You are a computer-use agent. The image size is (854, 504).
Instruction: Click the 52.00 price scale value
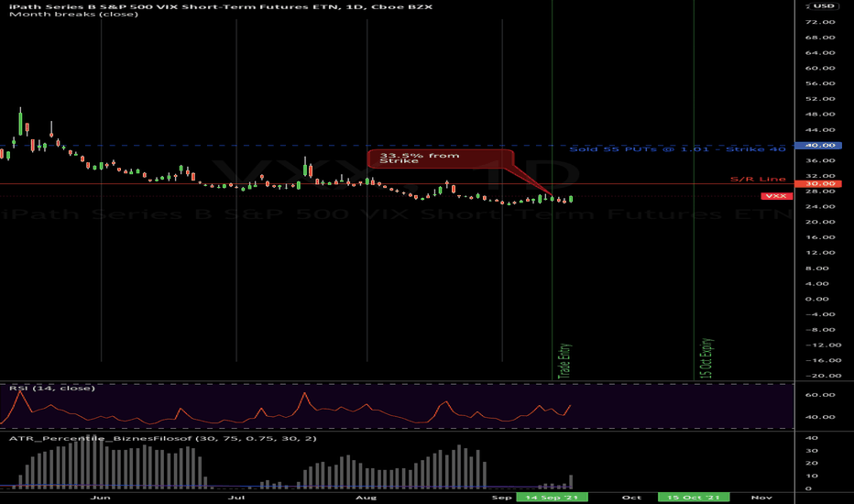click(820, 99)
